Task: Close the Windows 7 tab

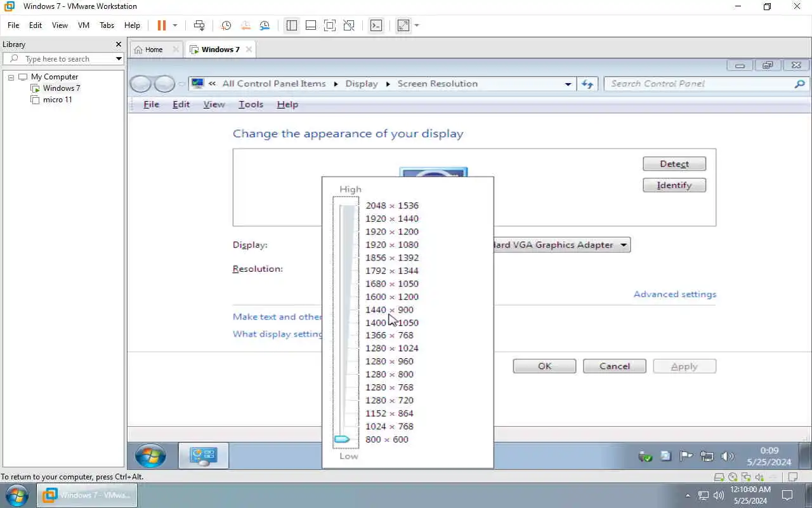Action: pos(249,50)
